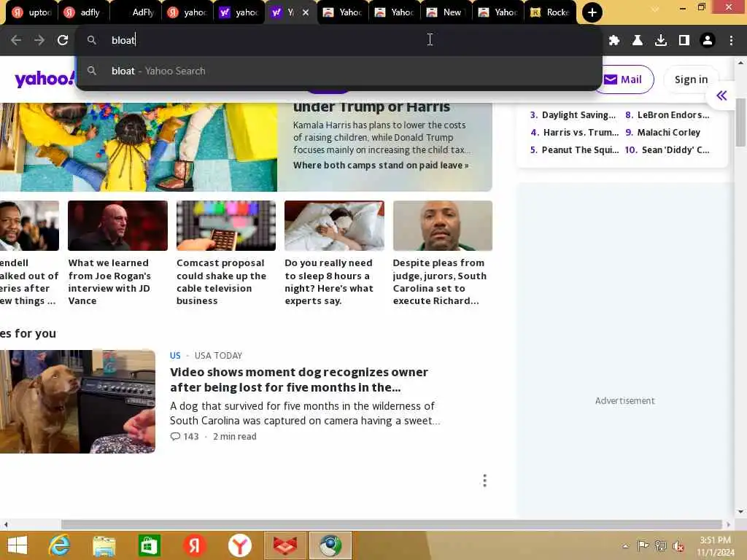Open the three-dot options below dog article
747x560 pixels.
point(484,481)
